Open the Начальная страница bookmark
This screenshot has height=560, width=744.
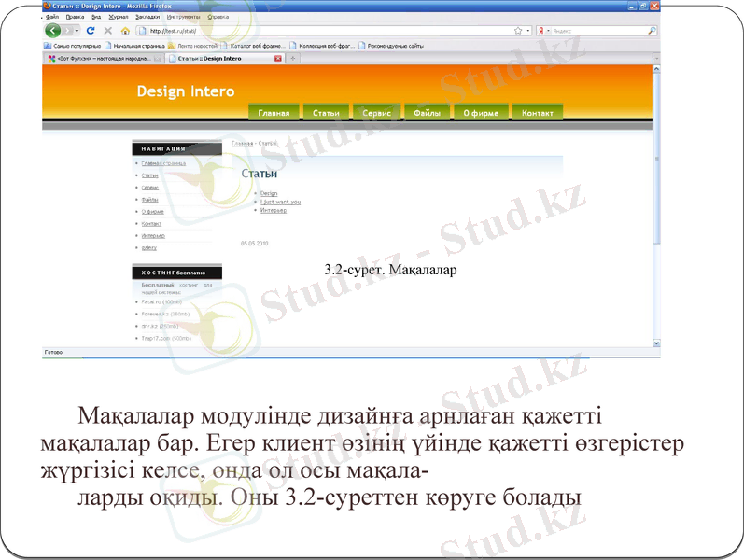(134, 46)
